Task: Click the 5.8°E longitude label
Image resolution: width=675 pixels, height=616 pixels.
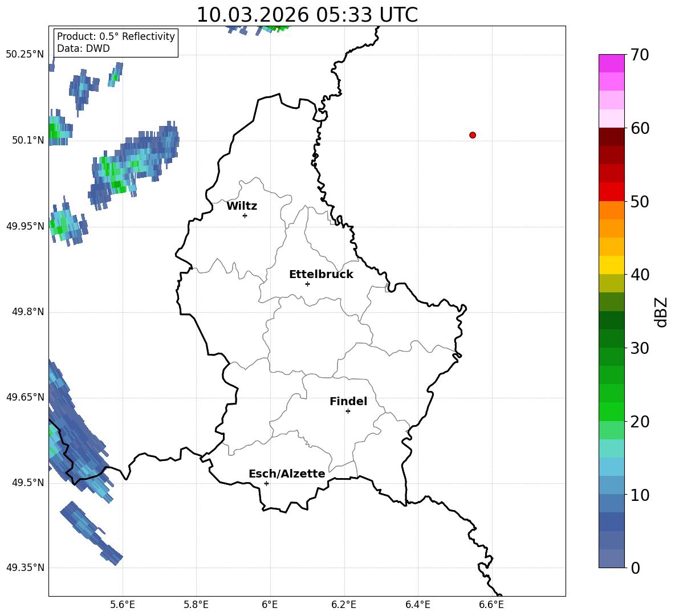Action: (196, 605)
